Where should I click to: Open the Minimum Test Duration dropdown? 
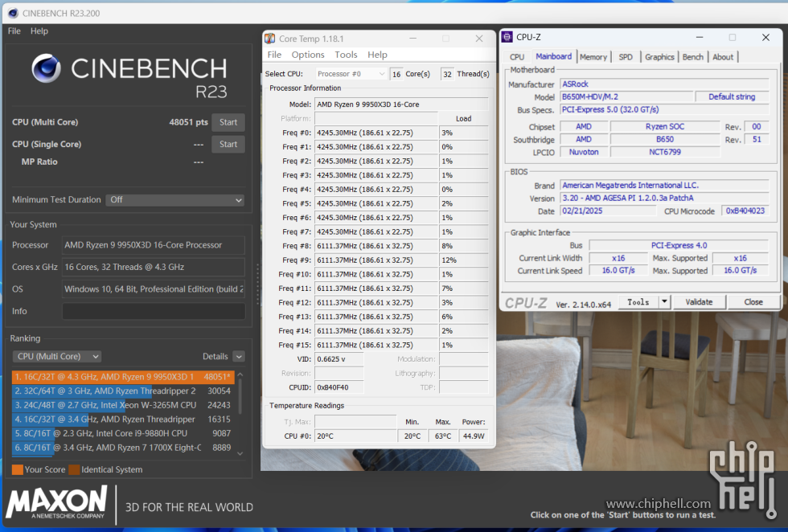175,200
